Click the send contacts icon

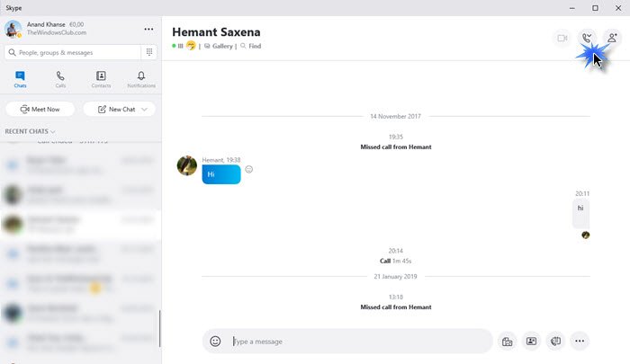click(x=531, y=342)
